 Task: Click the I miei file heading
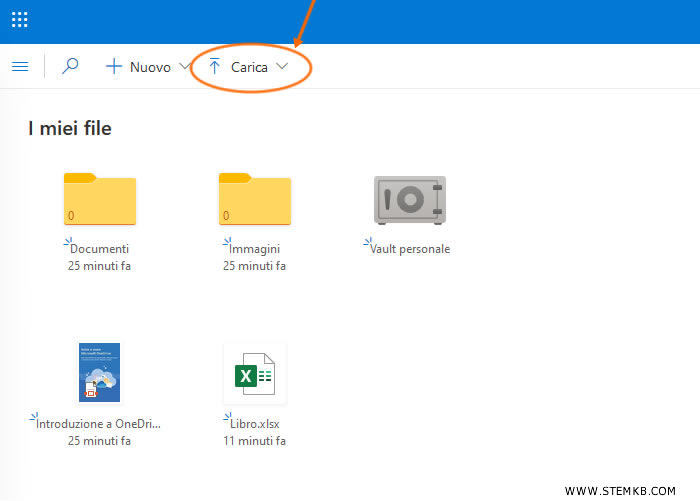coord(70,128)
